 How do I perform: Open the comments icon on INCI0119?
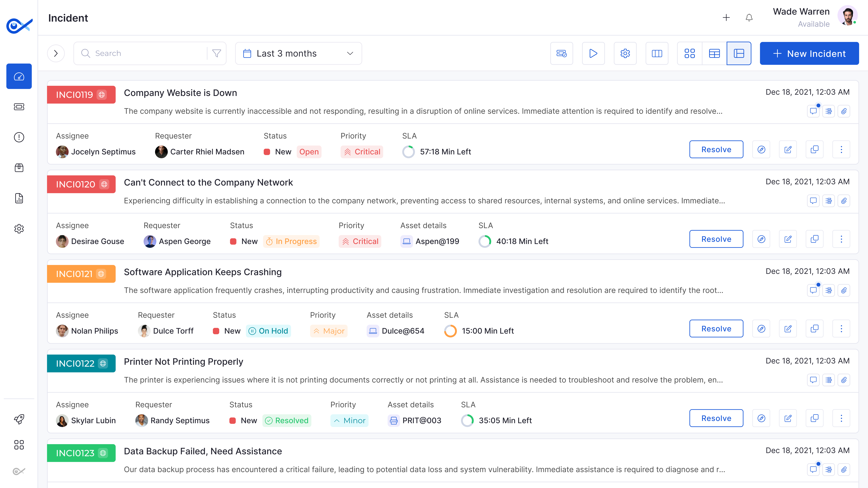pos(813,111)
